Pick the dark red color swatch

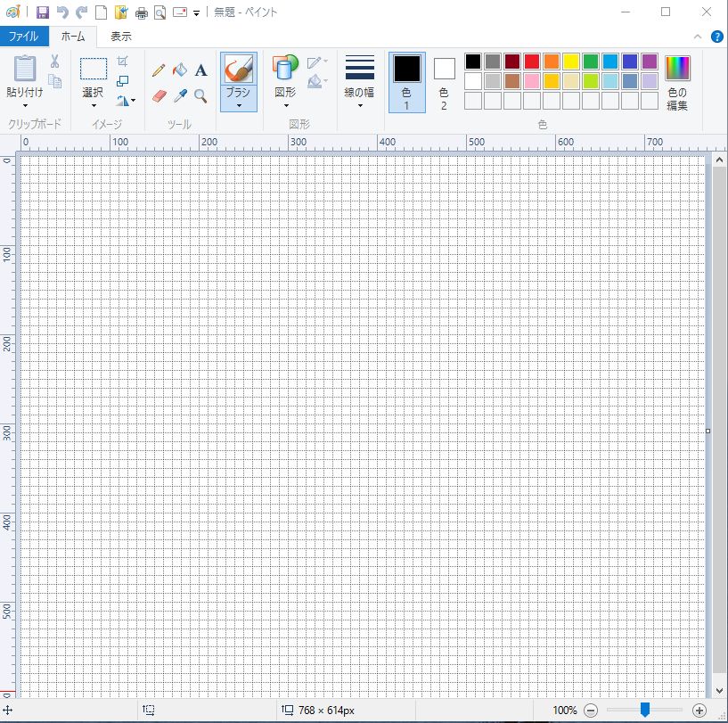pos(512,62)
